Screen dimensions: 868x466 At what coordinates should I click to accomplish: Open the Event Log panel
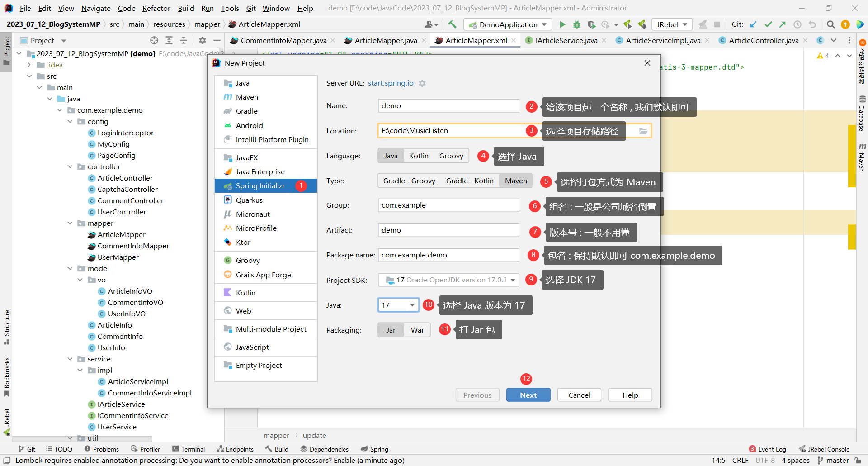[x=768, y=449]
